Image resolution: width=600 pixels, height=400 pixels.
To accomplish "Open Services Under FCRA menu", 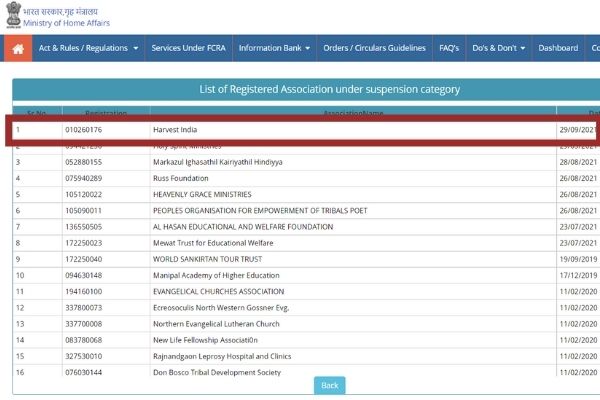I will coord(187,48).
